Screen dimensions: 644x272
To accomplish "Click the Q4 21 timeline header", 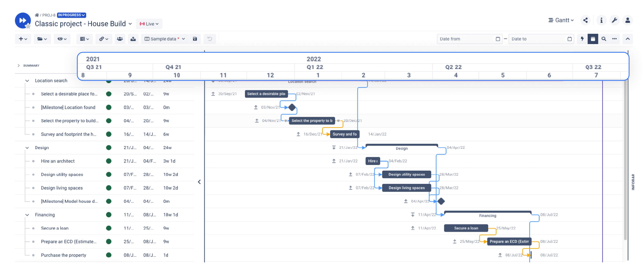I will click(173, 67).
